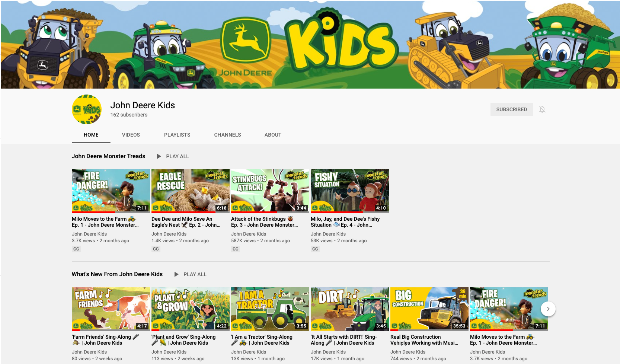Click 'Attack of the Stinkbugs' video title
The height and width of the screenshot is (364, 620).
click(265, 222)
